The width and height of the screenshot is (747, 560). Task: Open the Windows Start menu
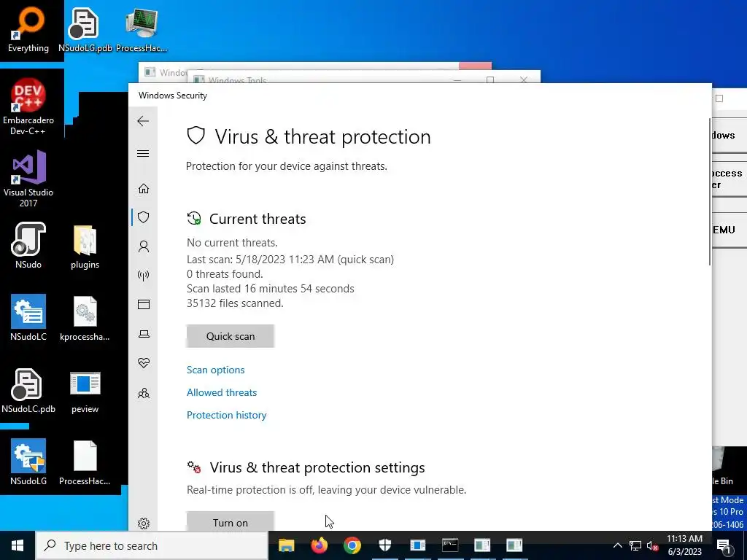[18, 545]
